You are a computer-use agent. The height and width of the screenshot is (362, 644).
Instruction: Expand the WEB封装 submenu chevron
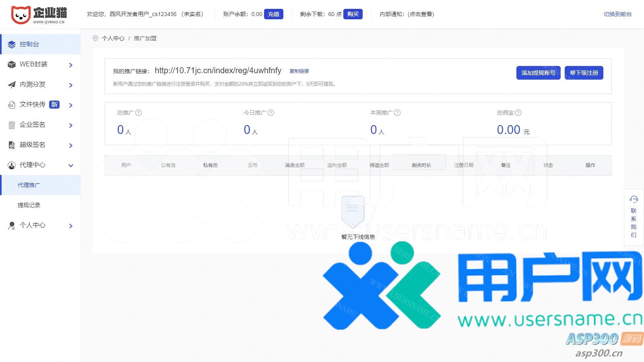coord(71,65)
